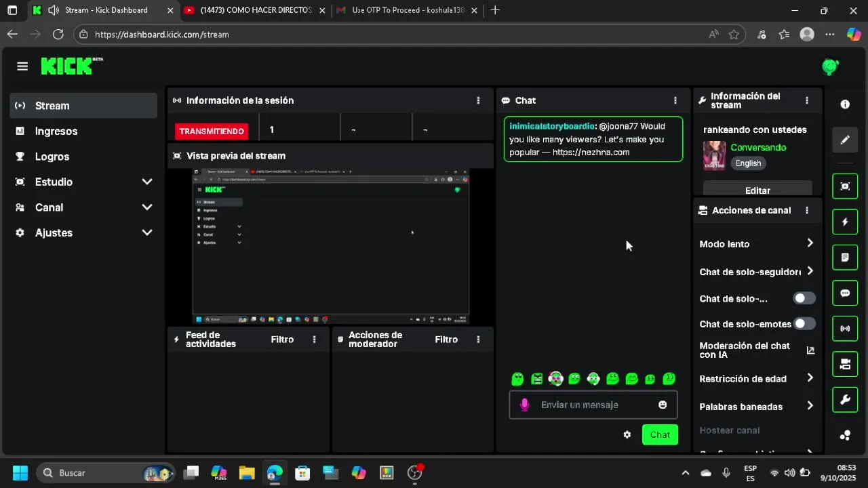The image size is (868, 488).
Task: Open Información del stream three-dot menu
Action: 806,100
